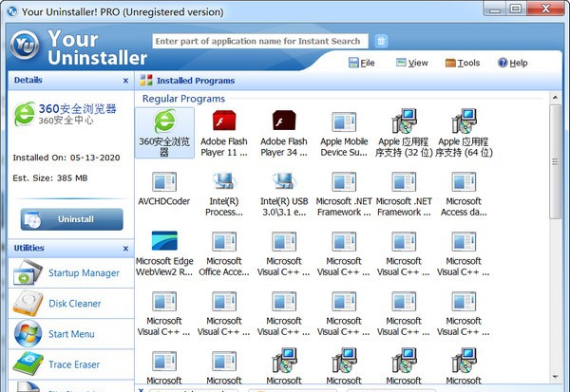Click the Disk Cleaner utility icon
570x392 pixels.
pos(28,303)
